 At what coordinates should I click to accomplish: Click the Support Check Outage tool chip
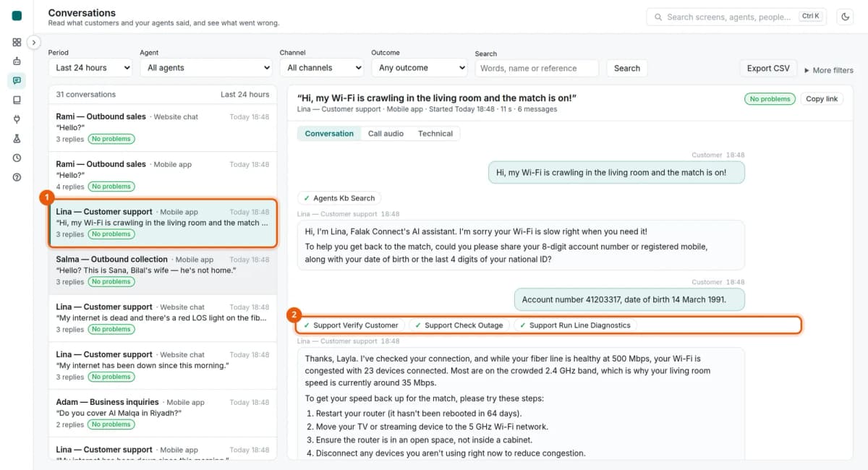(x=459, y=325)
